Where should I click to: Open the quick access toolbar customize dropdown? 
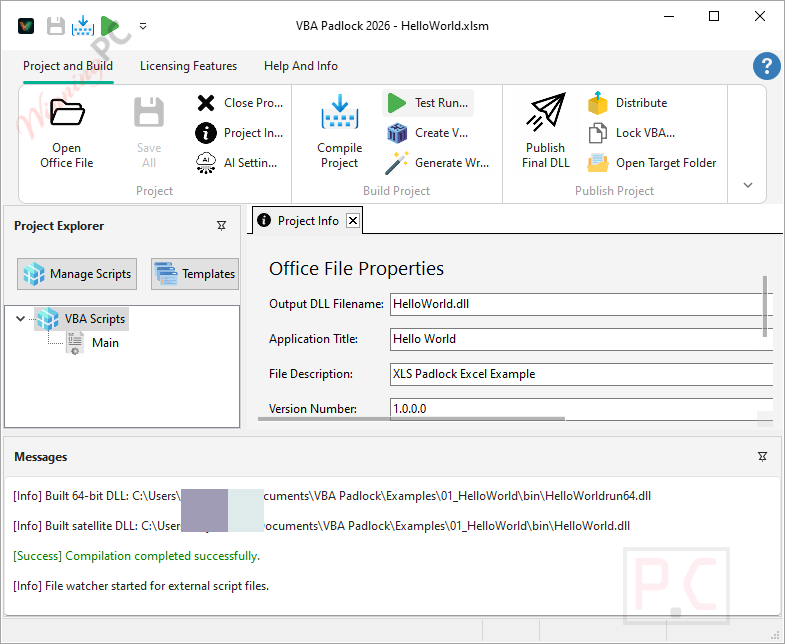[x=143, y=26]
